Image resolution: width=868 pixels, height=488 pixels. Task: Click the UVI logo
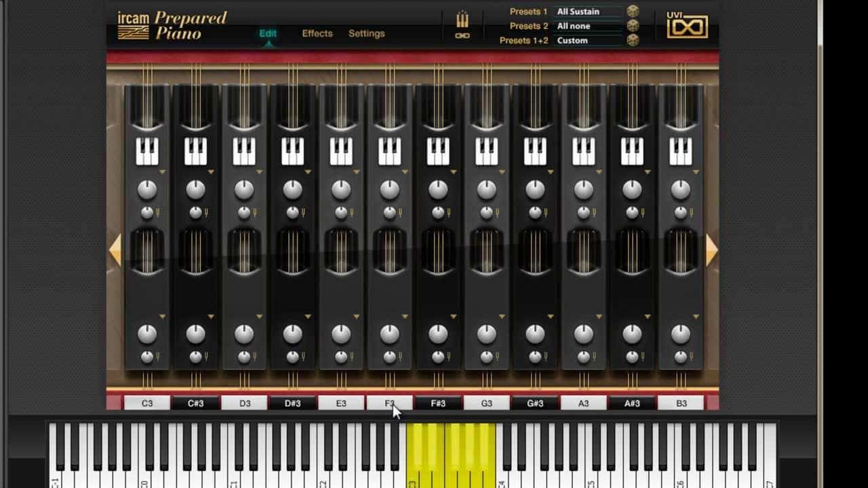(x=687, y=26)
